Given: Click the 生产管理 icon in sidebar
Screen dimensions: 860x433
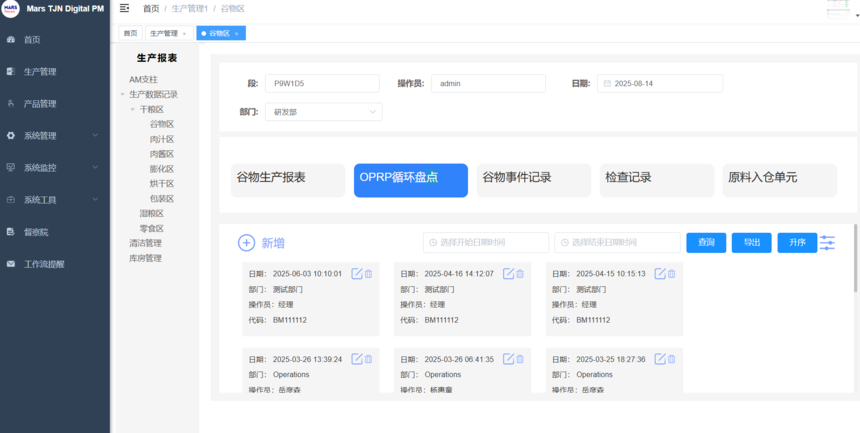Looking at the screenshot, I should (10, 71).
